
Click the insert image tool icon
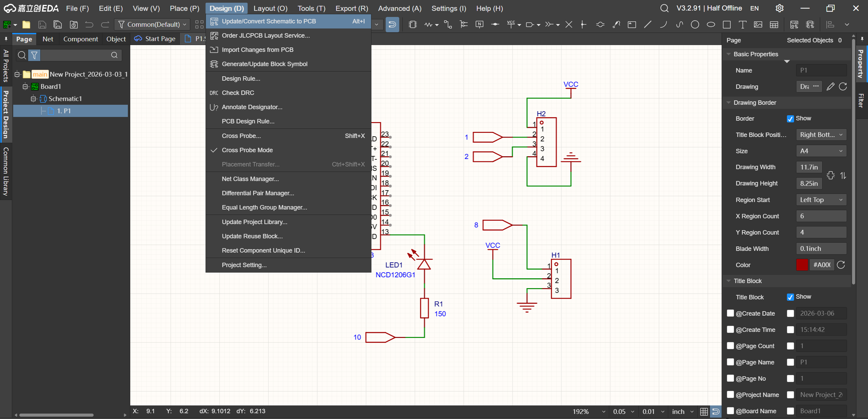pyautogui.click(x=758, y=24)
